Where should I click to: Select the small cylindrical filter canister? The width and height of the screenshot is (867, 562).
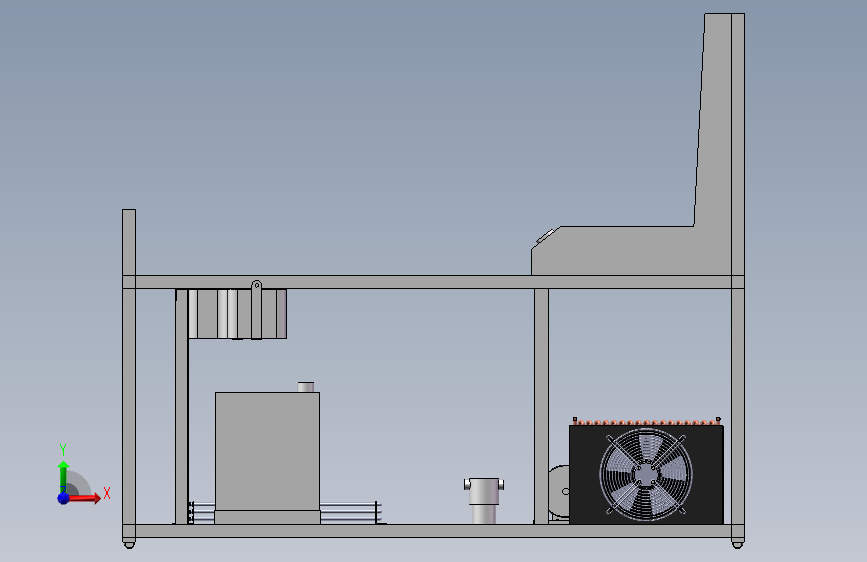tap(484, 500)
